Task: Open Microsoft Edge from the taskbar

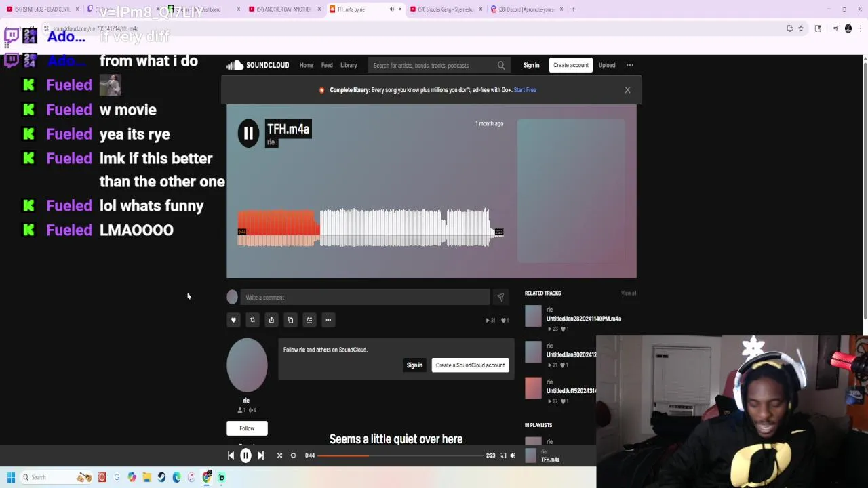Action: tap(176, 477)
